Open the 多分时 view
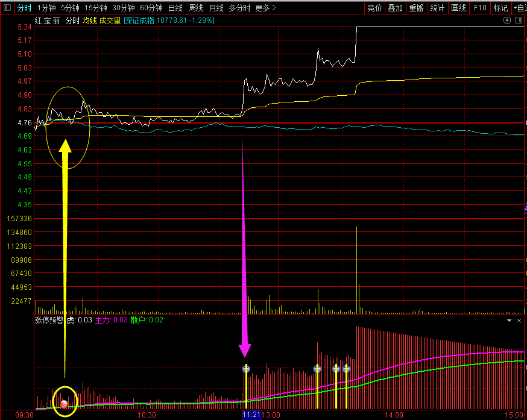The width and height of the screenshot is (527, 420). [239, 8]
